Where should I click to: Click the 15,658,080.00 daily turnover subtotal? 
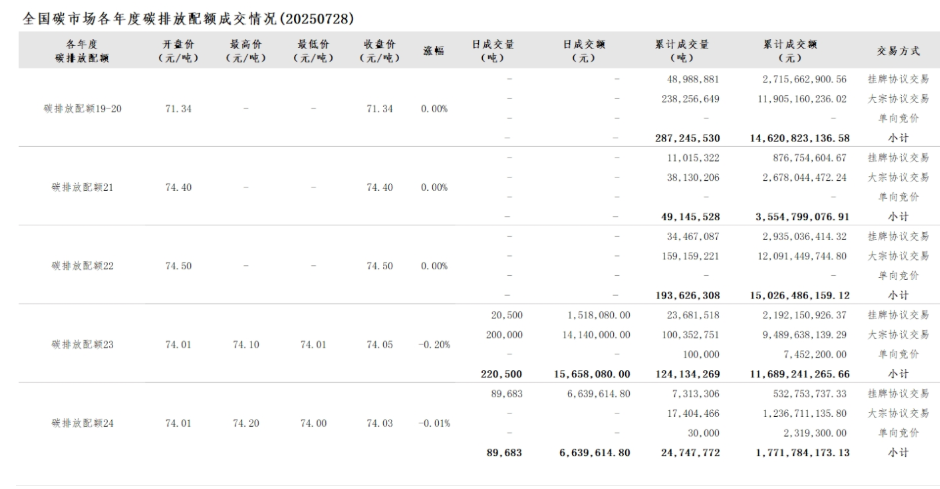click(592, 373)
